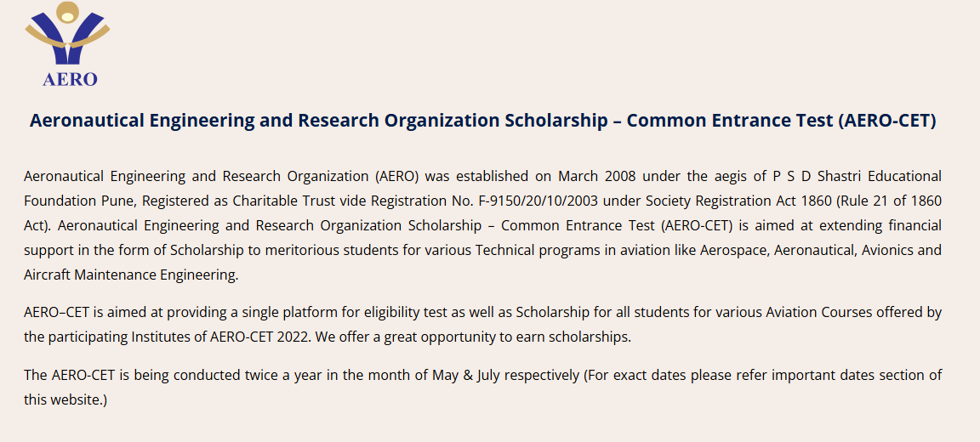Click 'great opportunity to earn scholarships' sentence

coord(521,336)
